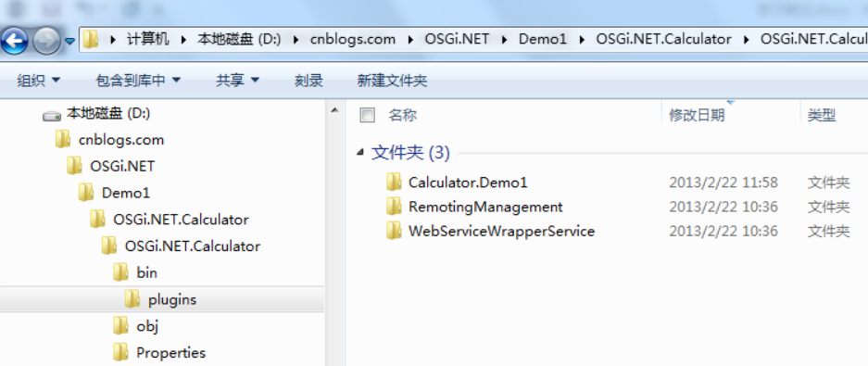Open the 共享 menu
Image resolution: width=868 pixels, height=366 pixels.
point(237,81)
